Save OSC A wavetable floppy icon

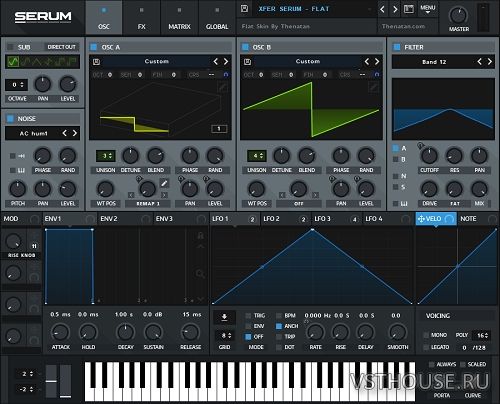point(96,62)
